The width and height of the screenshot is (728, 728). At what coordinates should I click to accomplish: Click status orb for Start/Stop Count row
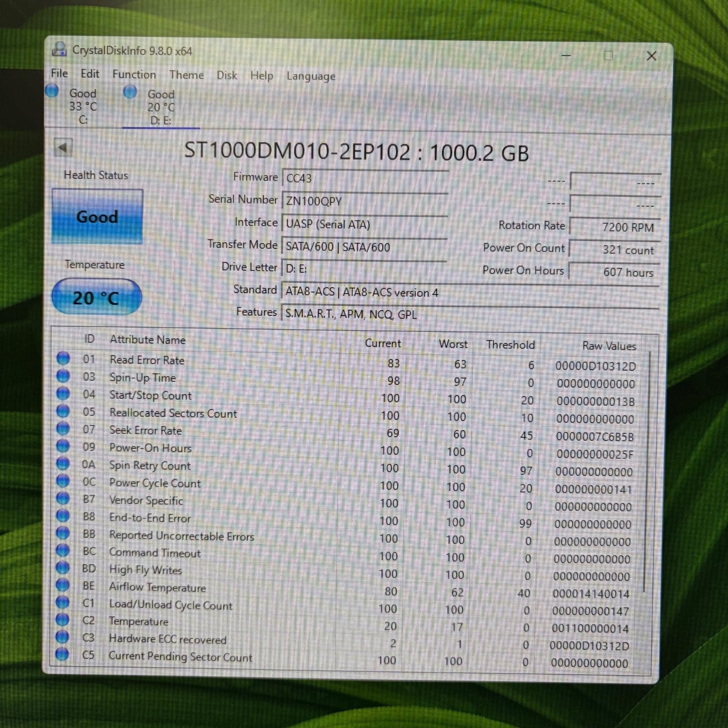(63, 393)
